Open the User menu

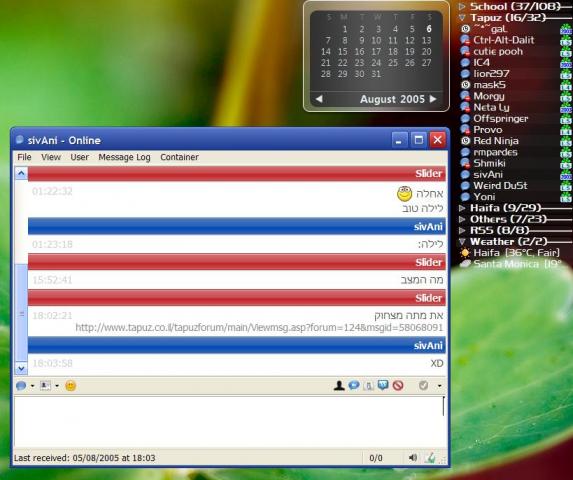pos(80,157)
